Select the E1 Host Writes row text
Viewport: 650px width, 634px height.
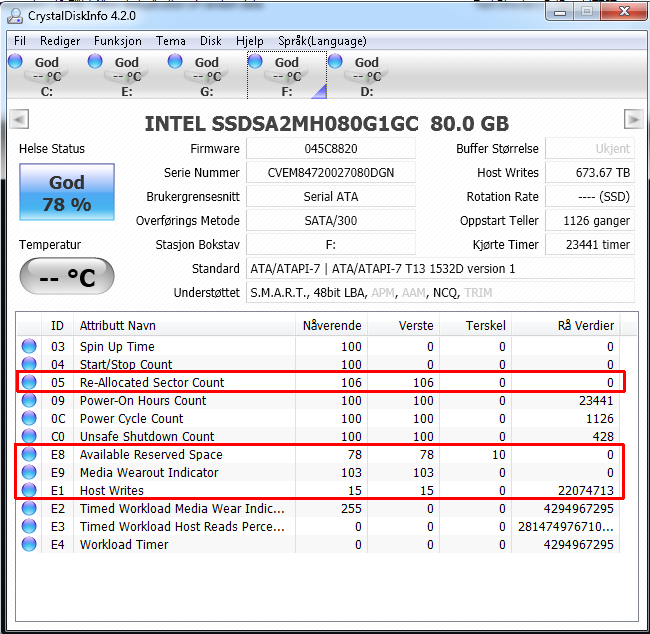point(112,491)
